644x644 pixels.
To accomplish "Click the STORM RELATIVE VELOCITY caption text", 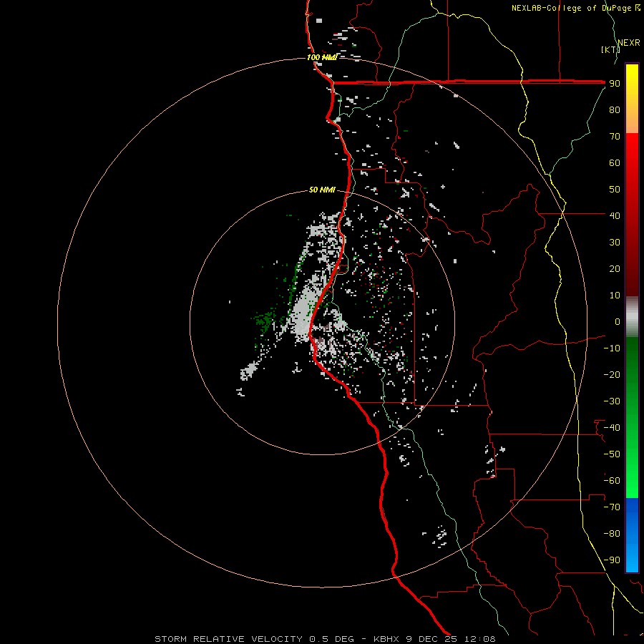I will 228,639.
